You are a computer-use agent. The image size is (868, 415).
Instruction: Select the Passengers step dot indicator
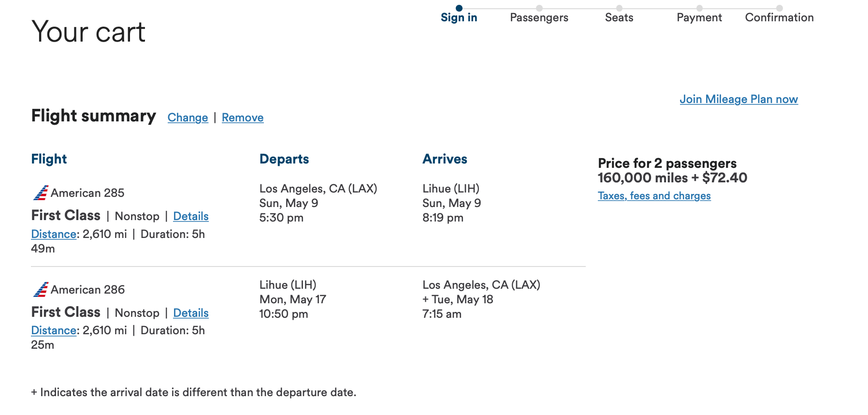539,8
